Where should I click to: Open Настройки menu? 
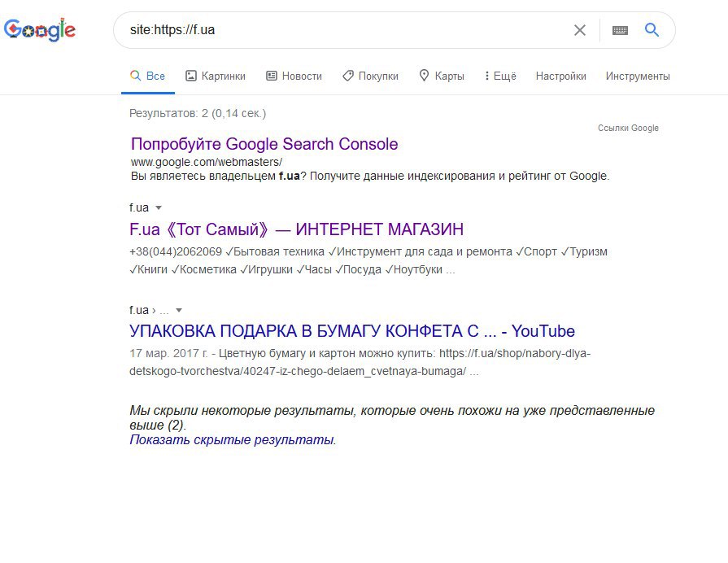click(x=561, y=76)
